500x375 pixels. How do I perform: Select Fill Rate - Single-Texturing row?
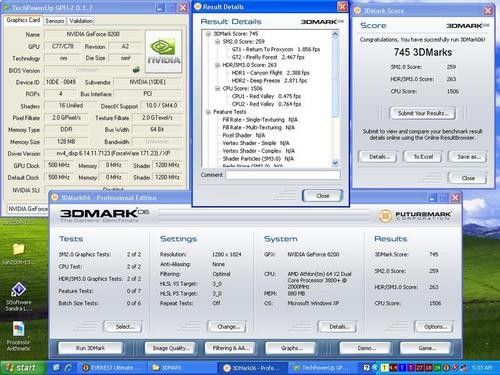coord(260,119)
